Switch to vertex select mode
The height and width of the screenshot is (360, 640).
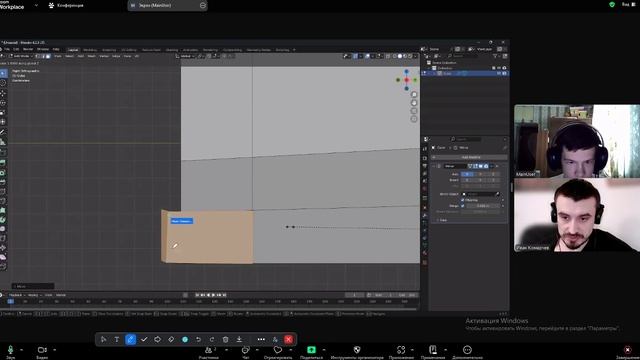click(x=38, y=56)
